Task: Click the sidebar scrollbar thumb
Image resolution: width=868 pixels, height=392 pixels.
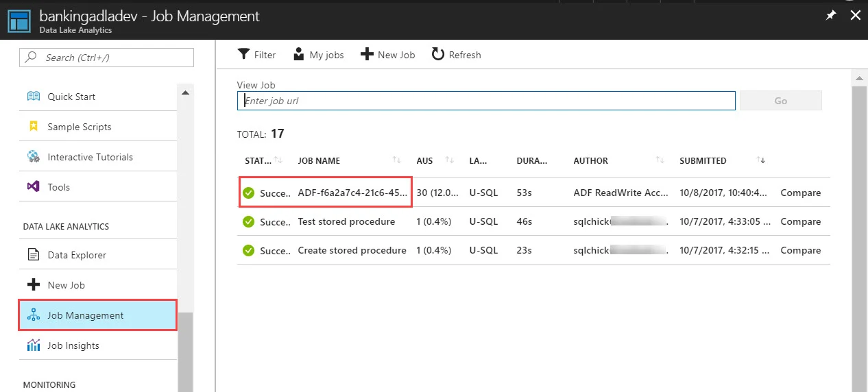Action: pos(185,352)
